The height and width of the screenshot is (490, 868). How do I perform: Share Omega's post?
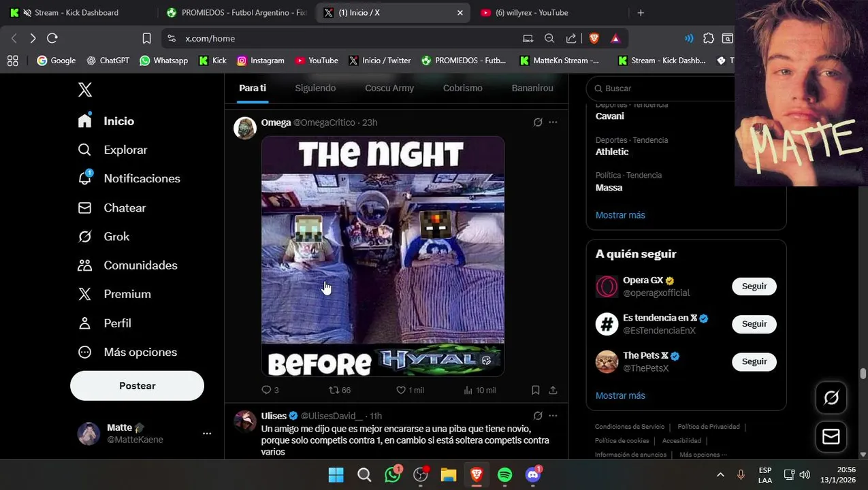pos(553,390)
